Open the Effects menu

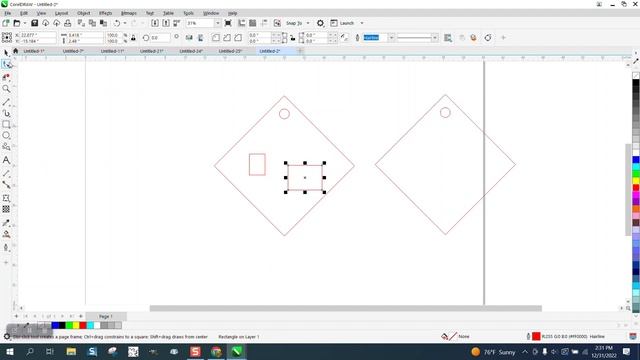105,13
